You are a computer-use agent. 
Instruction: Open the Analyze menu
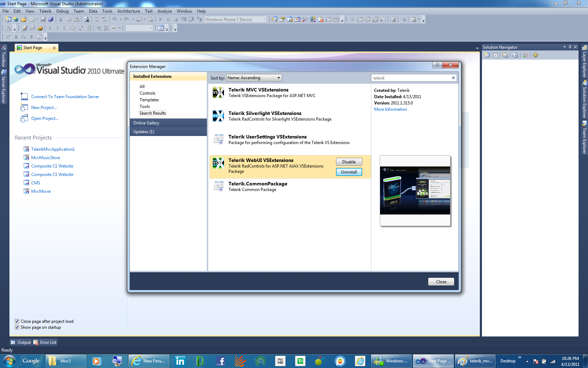pyautogui.click(x=164, y=11)
